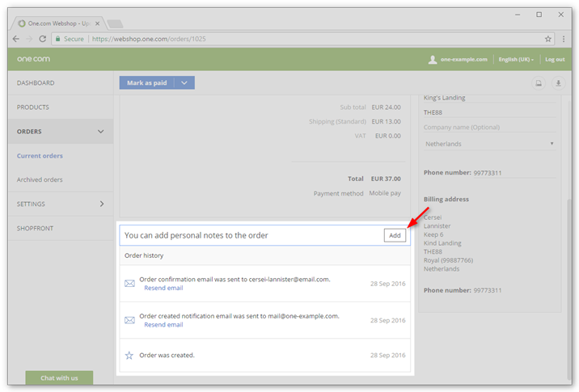
Task: Click the browser back arrow
Action: [16, 39]
